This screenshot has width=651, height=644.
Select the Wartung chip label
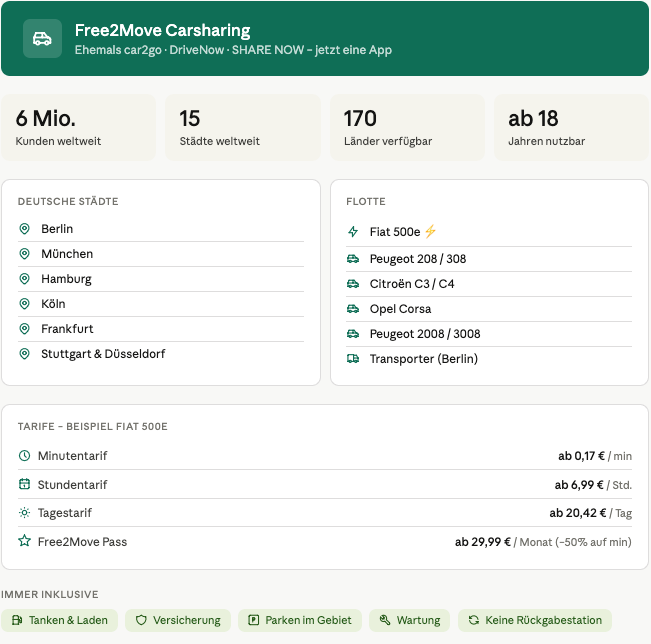[418, 620]
